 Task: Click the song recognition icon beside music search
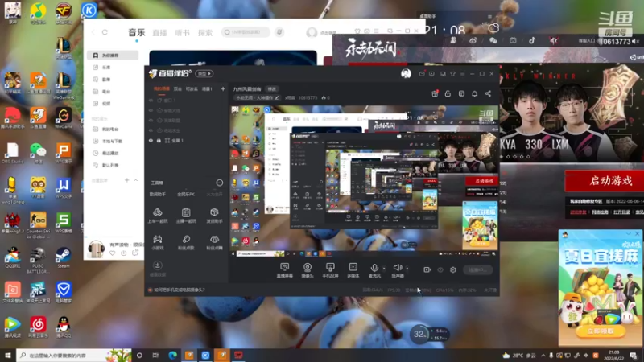pyautogui.click(x=279, y=32)
